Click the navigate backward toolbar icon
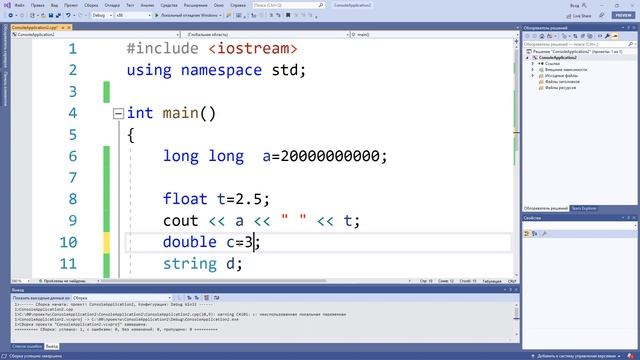This screenshot has height=360, width=640. (x=11, y=16)
